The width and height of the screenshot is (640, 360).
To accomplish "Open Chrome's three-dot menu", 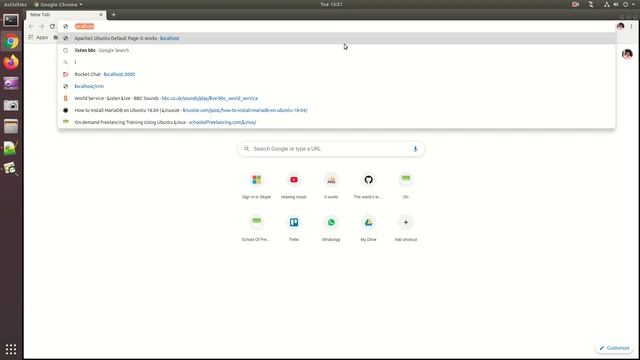I will click(631, 26).
